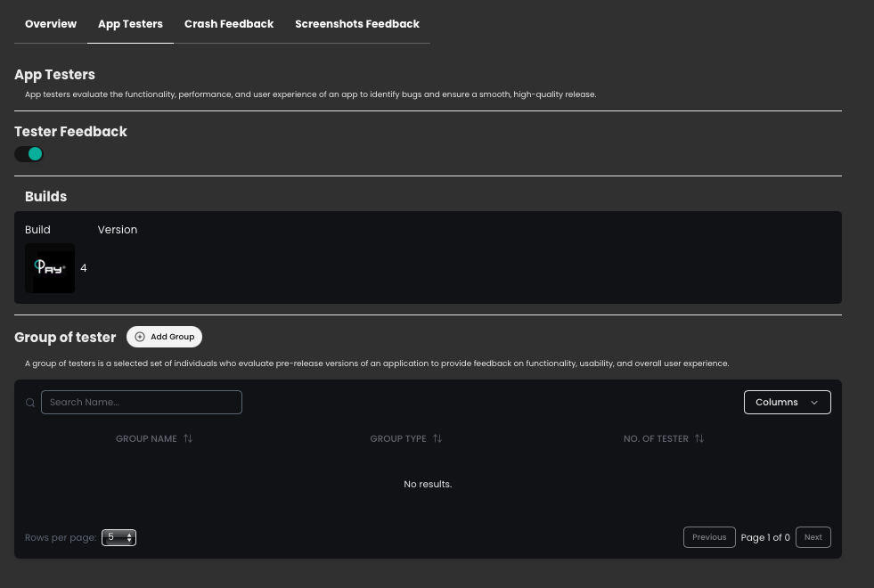Click the sort arrows beside Group Name
Viewport: 874px width, 588px height.
tap(188, 439)
